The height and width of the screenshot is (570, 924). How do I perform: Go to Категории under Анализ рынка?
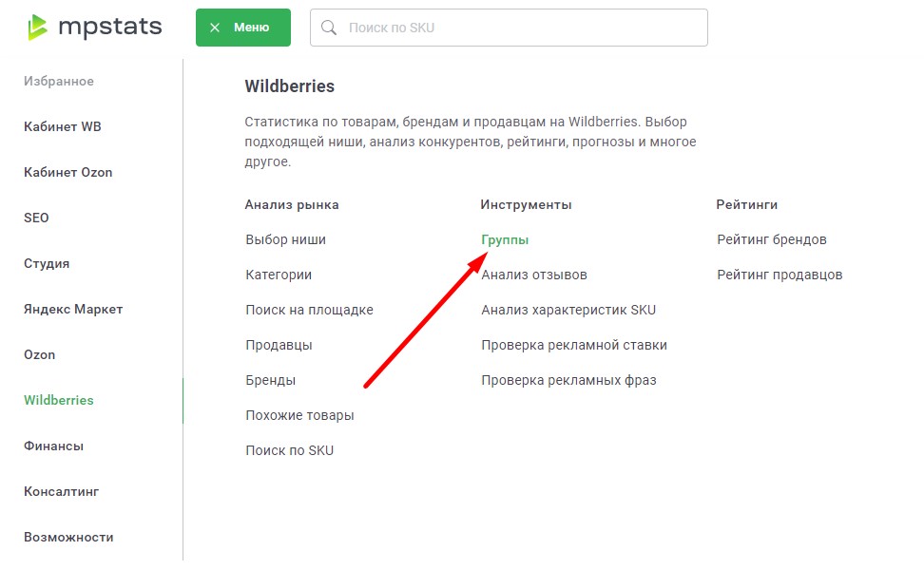point(279,275)
